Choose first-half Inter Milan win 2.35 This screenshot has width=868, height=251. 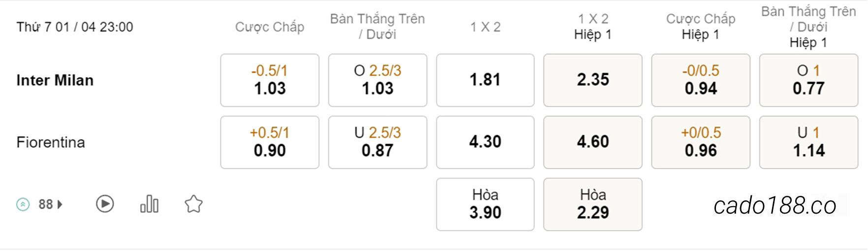tap(593, 80)
